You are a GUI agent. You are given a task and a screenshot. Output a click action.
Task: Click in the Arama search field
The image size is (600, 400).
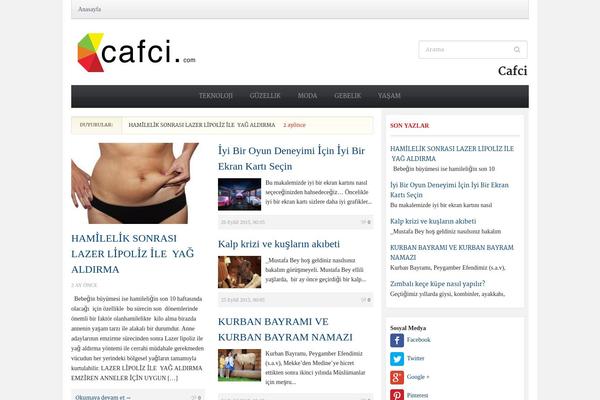[x=473, y=50]
